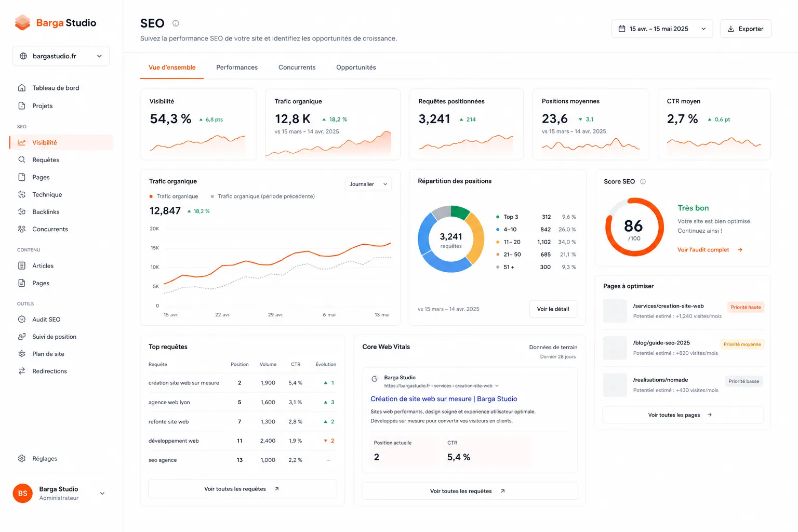Click the Priorité moyenne badge

(742, 344)
